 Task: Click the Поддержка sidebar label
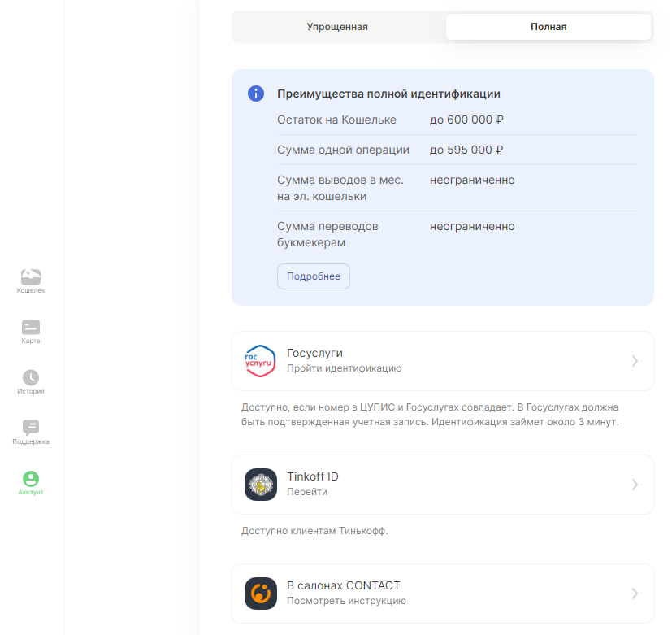click(x=31, y=441)
